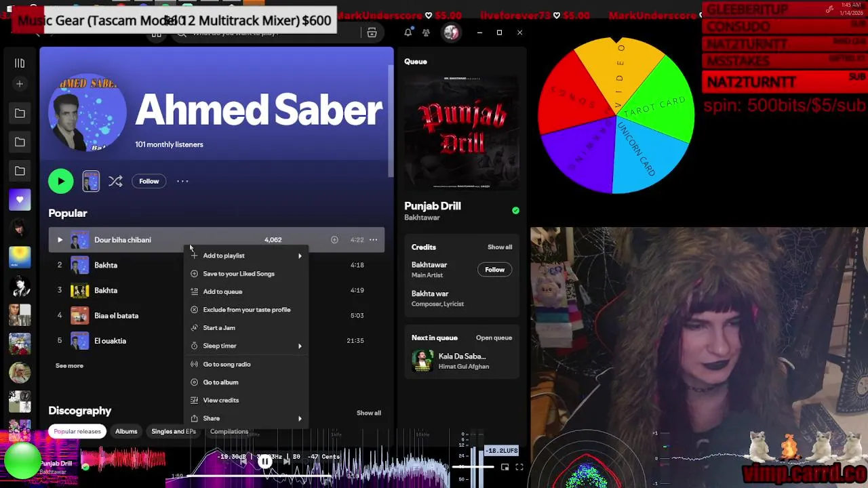868x488 pixels.
Task: Select Save to your Liked Songs
Action: point(247,274)
